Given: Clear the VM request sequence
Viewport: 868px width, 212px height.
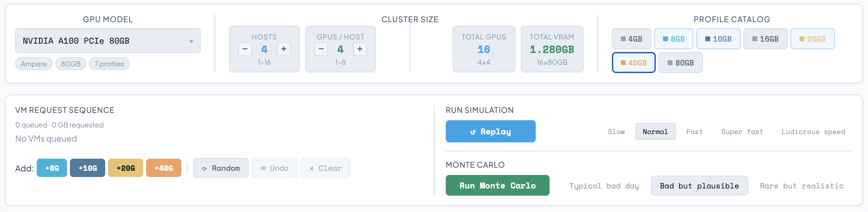Looking at the screenshot, I should pos(325,168).
